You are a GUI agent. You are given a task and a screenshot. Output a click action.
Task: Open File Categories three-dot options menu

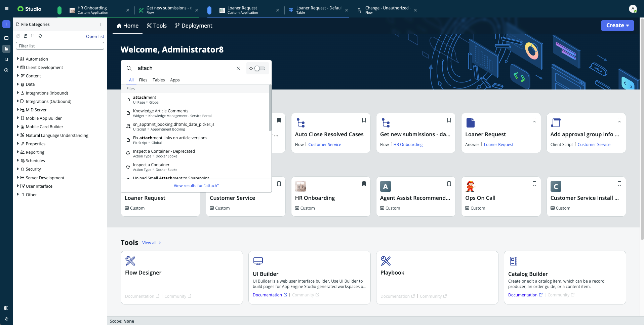[100, 24]
